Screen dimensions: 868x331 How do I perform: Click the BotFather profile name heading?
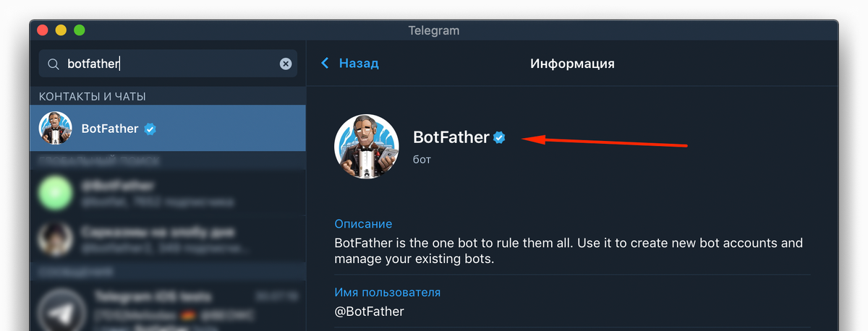[x=451, y=137]
